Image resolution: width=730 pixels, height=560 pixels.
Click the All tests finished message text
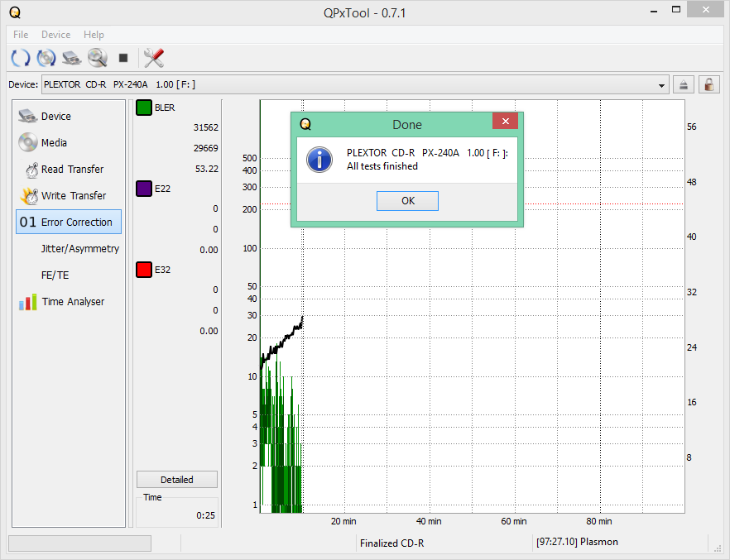(382, 166)
